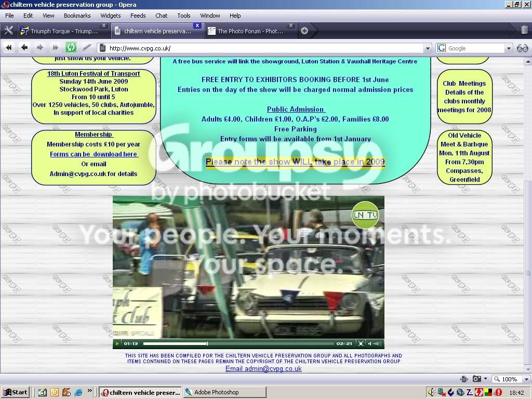Open the File menu
This screenshot has width=532, height=399.
pos(9,16)
